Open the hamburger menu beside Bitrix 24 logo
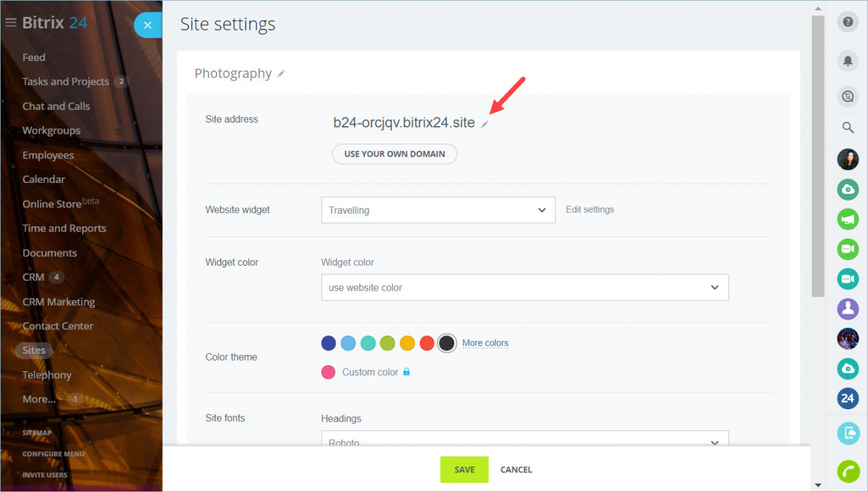 click(x=10, y=22)
